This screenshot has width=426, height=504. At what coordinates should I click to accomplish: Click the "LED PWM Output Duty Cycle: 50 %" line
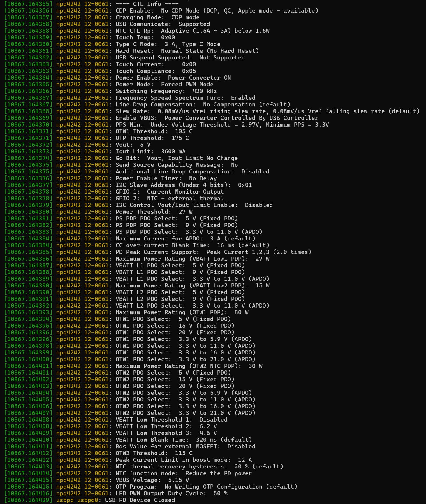click(171, 493)
